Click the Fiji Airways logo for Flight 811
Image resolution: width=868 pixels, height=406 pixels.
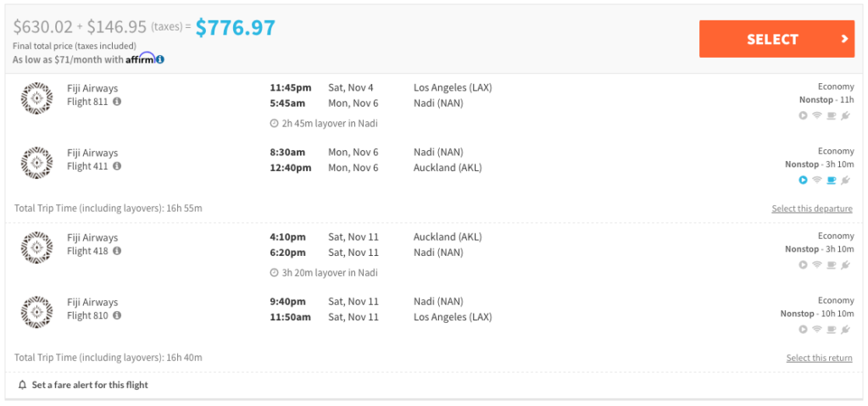(x=36, y=97)
